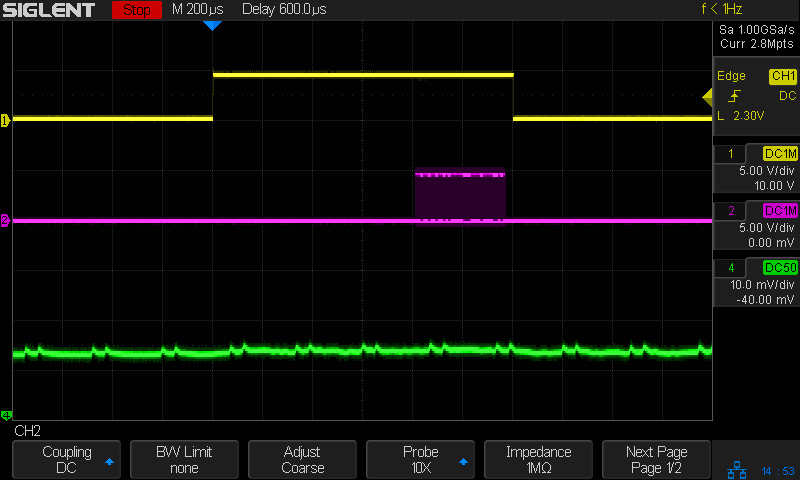This screenshot has height=480, width=800.
Task: Toggle Adjust between Coarse and fine
Action: point(302,460)
